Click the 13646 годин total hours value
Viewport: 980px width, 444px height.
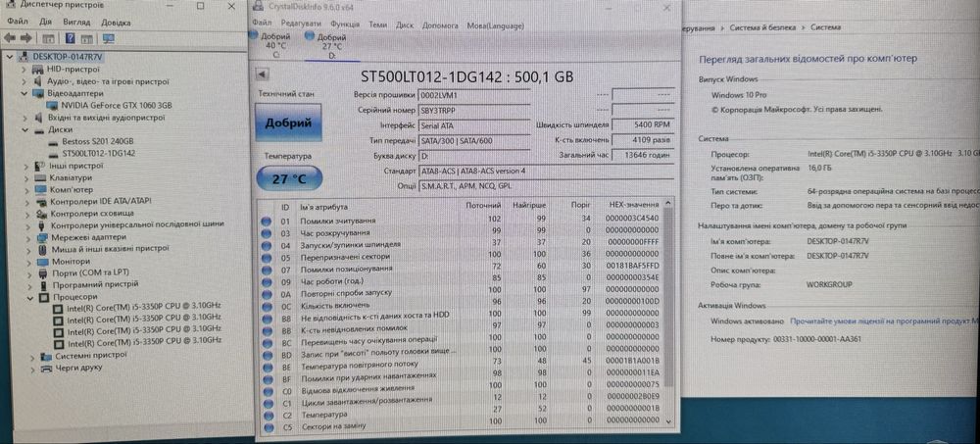[x=643, y=155]
